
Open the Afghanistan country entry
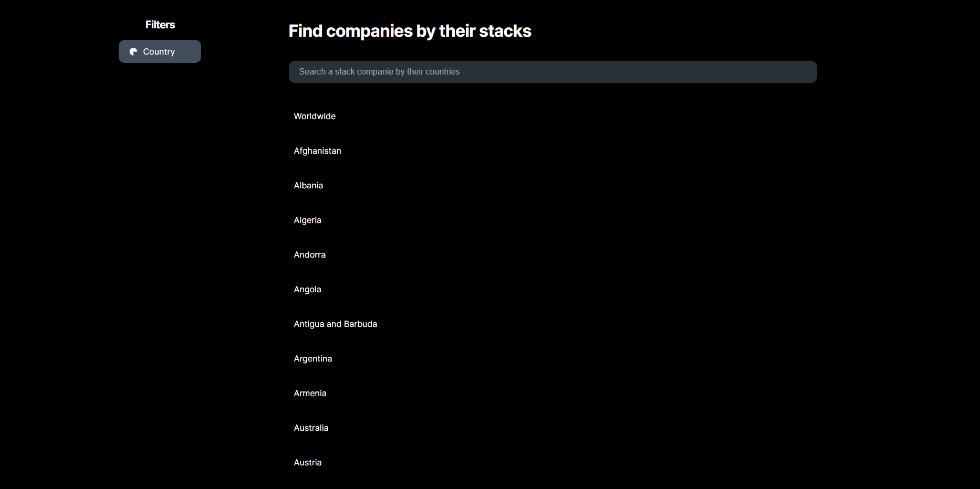click(317, 151)
